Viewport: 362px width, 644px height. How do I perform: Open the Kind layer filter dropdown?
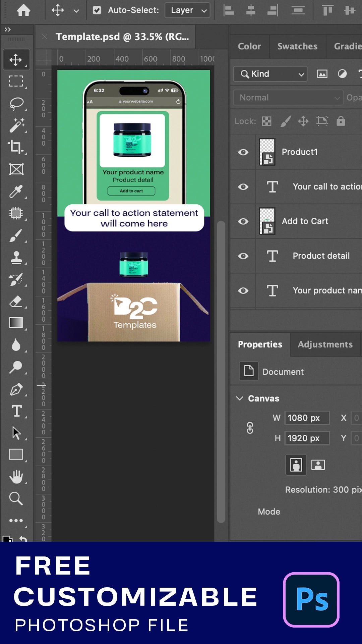[270, 74]
